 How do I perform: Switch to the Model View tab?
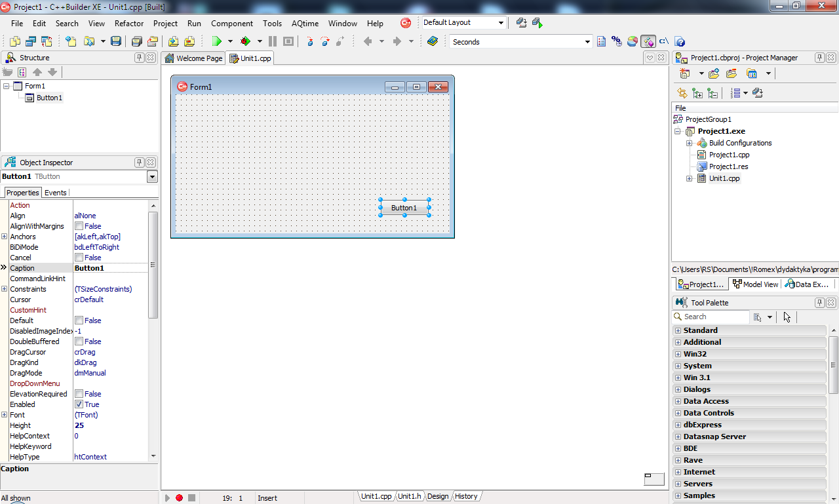[756, 284]
